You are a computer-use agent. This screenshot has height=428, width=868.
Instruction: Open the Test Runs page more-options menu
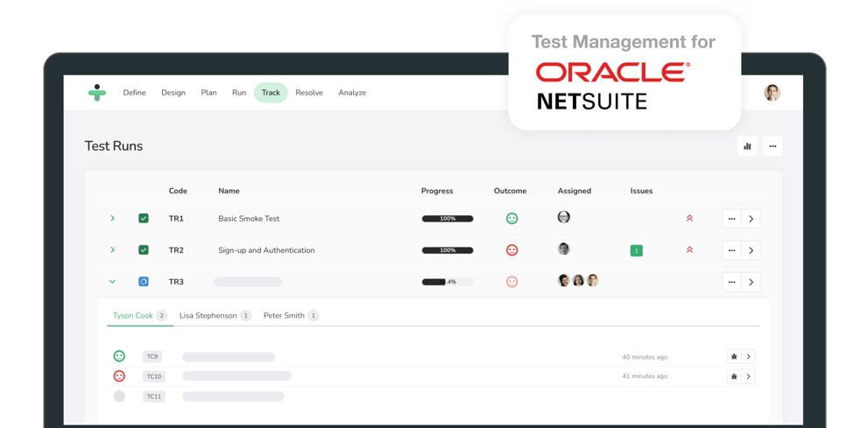click(x=773, y=146)
